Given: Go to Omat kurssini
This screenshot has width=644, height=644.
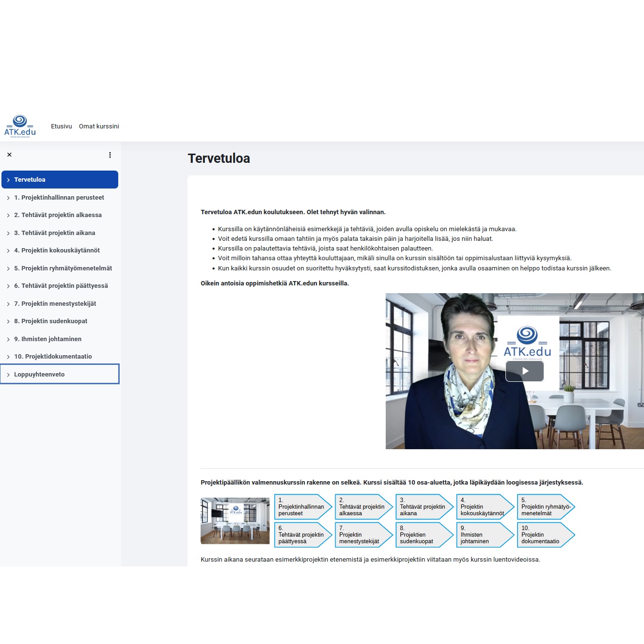Looking at the screenshot, I should (x=99, y=126).
